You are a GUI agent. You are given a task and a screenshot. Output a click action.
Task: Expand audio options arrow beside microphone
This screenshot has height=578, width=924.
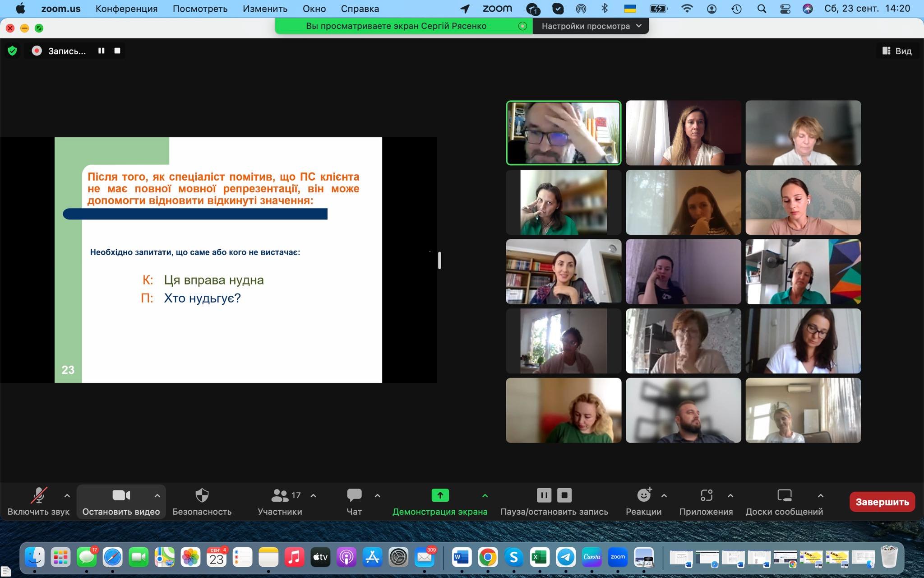pyautogui.click(x=67, y=496)
